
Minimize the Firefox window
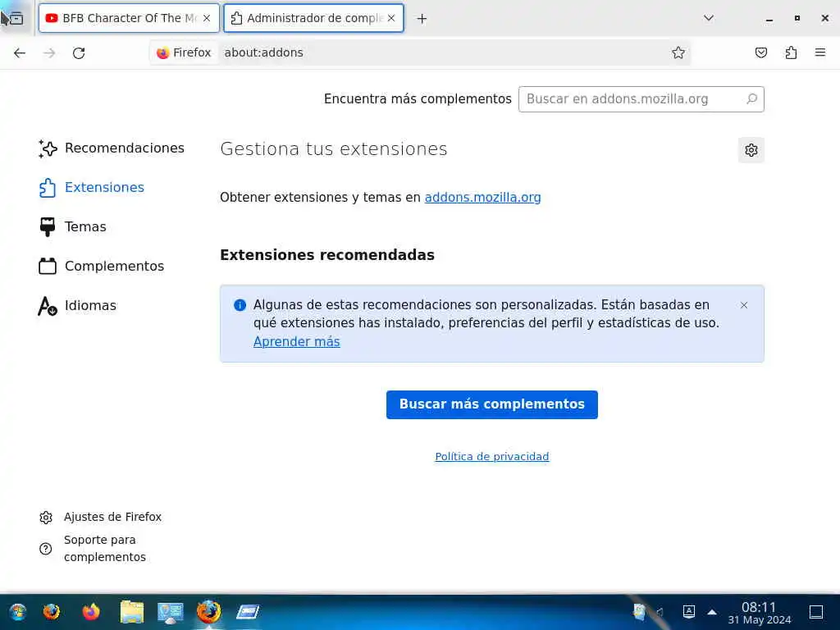point(769,18)
